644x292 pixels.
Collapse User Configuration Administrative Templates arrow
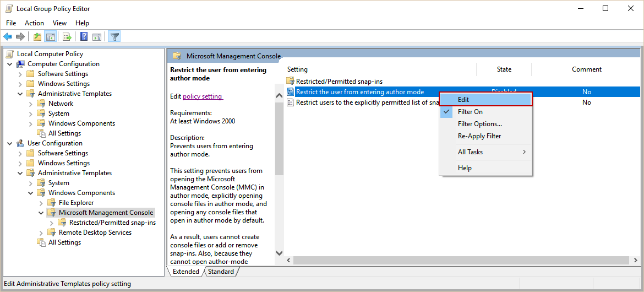point(20,173)
